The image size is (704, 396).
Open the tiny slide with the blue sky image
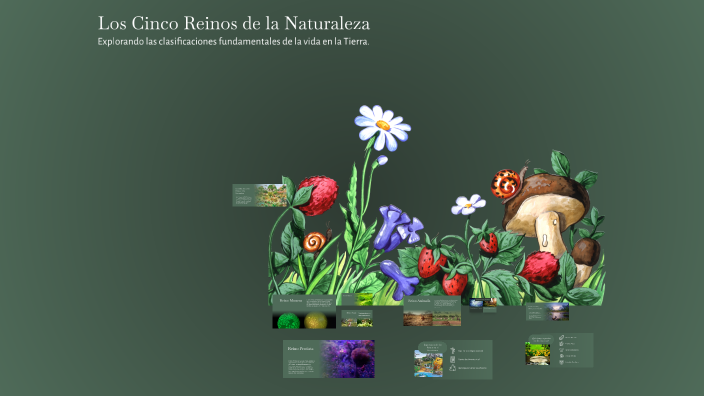pyautogui.click(x=483, y=304)
